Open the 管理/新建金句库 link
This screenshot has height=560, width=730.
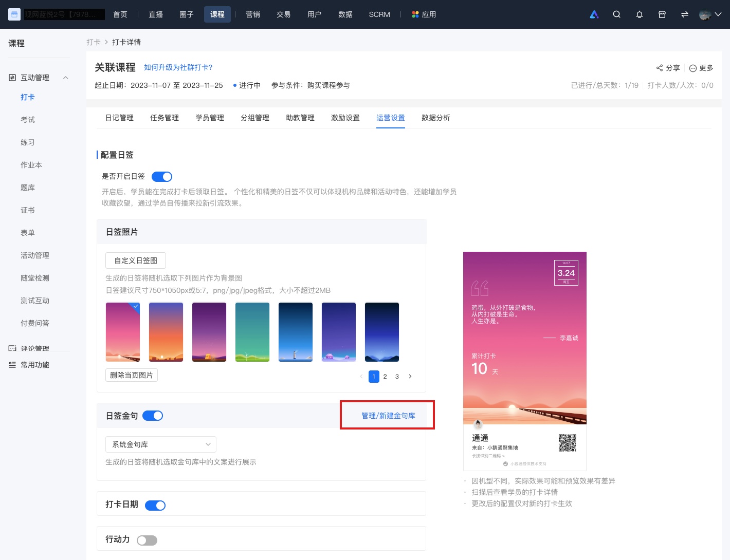click(x=388, y=416)
